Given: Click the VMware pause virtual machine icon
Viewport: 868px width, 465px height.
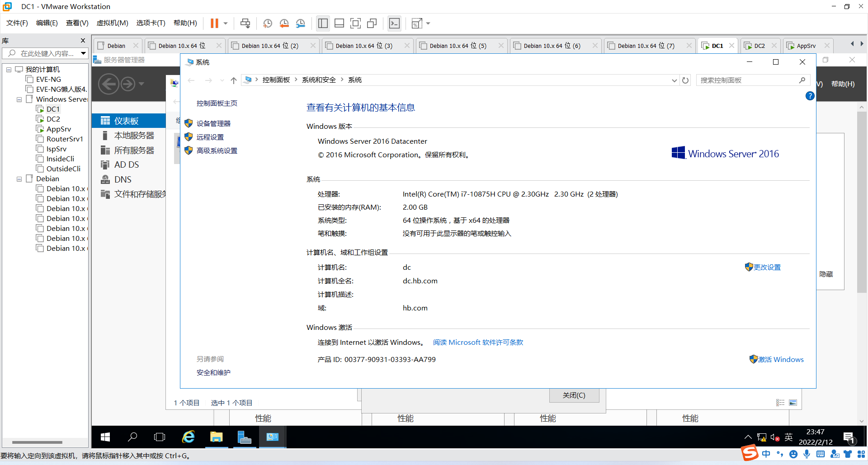Looking at the screenshot, I should click(x=214, y=23).
